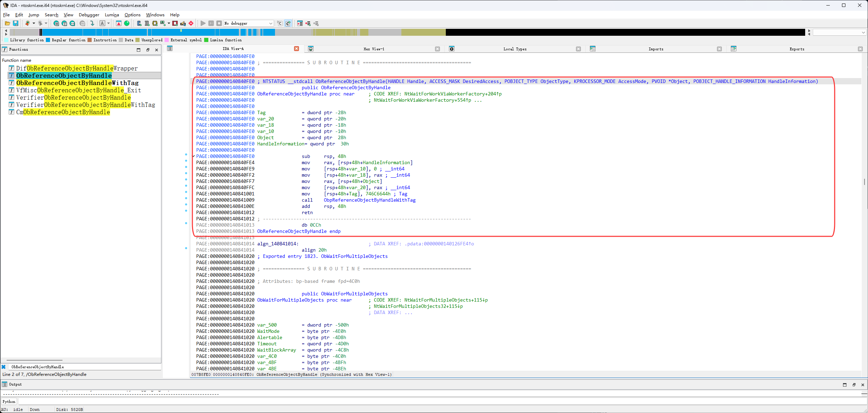Viewport: 868px width, 413px height.
Task: Click the yellow marker in the navigation band
Action: pos(181,31)
